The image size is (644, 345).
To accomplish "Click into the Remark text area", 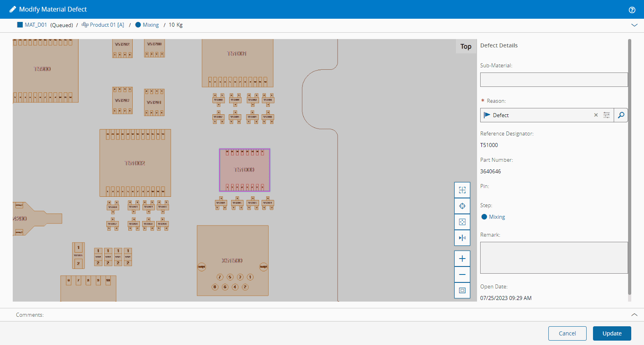I will [x=554, y=258].
